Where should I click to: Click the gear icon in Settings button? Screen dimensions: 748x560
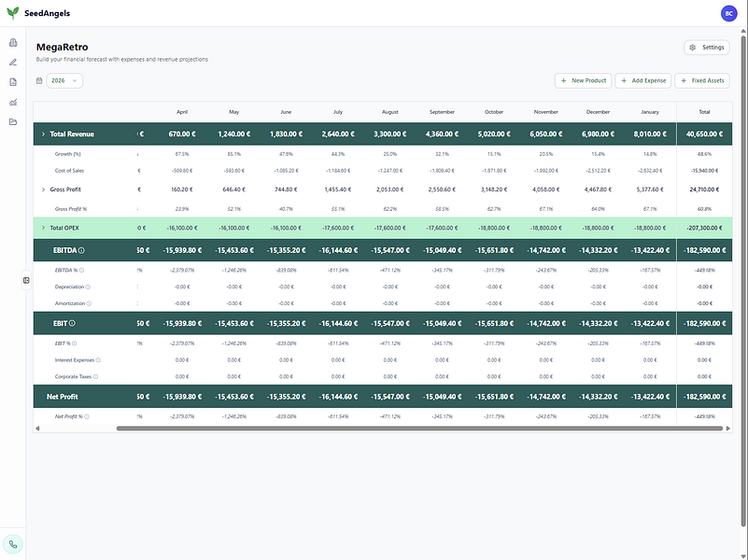693,48
